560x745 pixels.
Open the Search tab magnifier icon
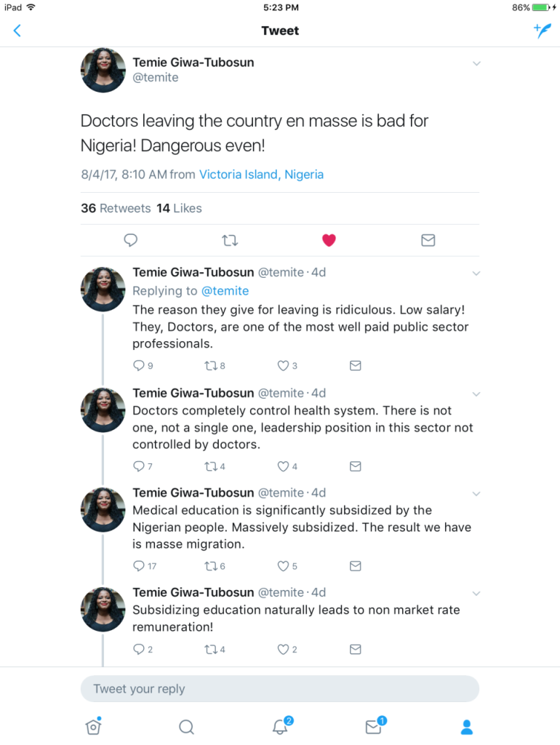pyautogui.click(x=186, y=727)
